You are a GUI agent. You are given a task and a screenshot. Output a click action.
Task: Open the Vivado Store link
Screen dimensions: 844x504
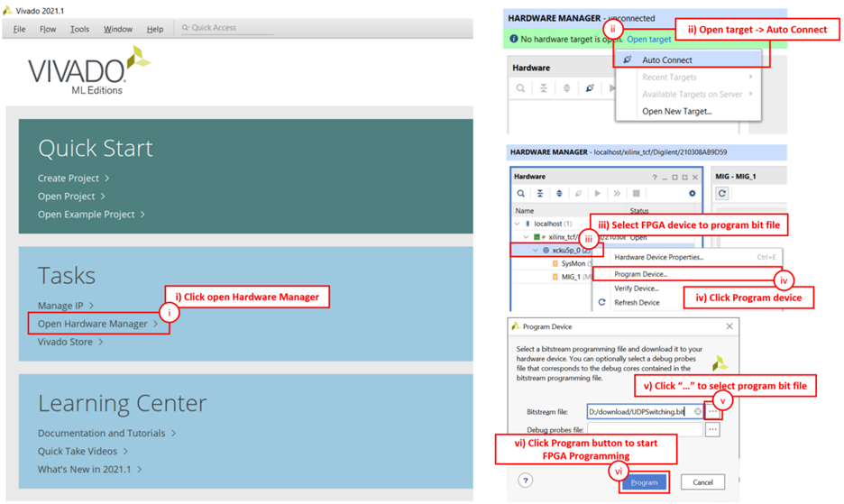tap(70, 342)
